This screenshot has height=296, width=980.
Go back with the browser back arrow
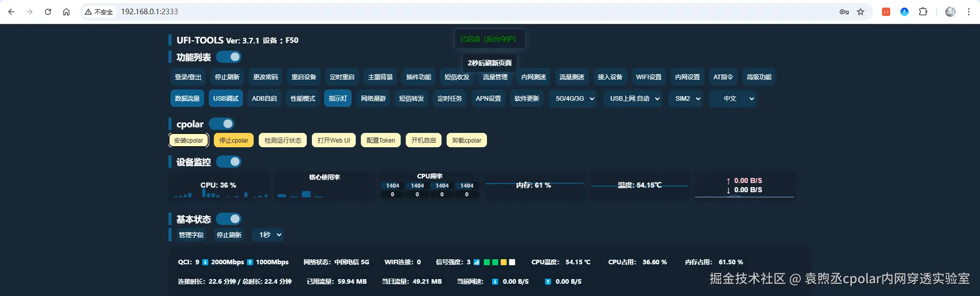coord(11,12)
